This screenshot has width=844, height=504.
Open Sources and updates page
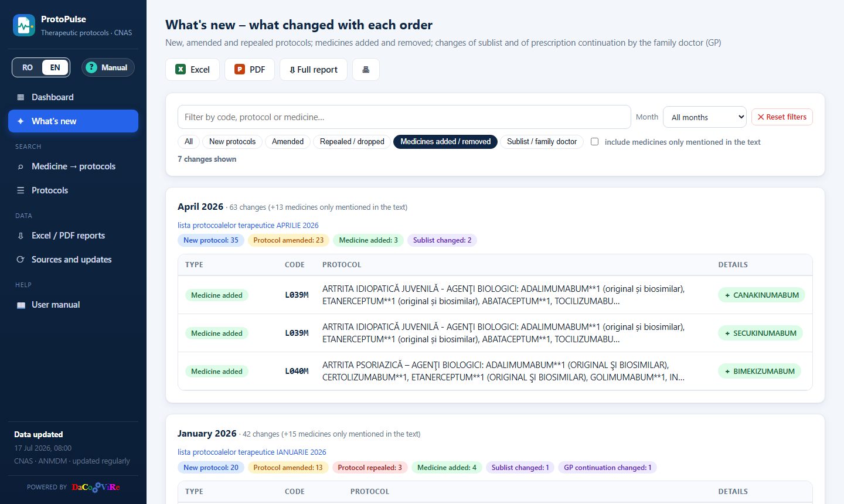click(x=73, y=260)
